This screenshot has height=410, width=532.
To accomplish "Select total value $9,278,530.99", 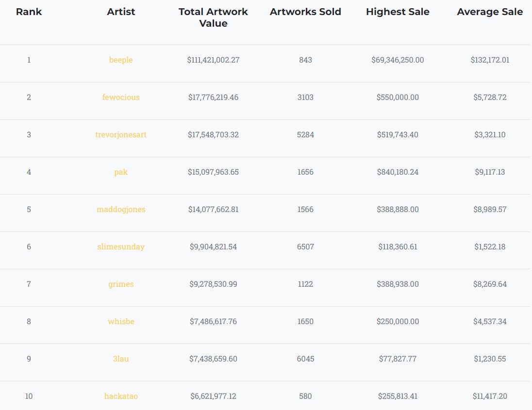I will (x=213, y=284).
